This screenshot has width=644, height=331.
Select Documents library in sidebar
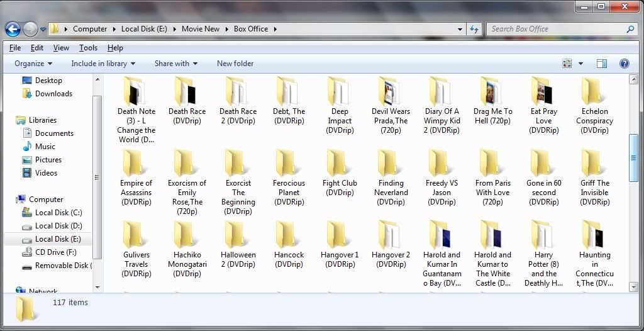(48, 133)
